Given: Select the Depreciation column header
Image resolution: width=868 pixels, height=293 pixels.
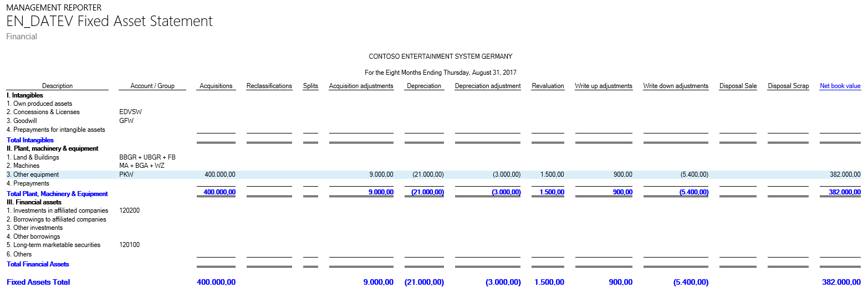Looking at the screenshot, I should point(424,86).
